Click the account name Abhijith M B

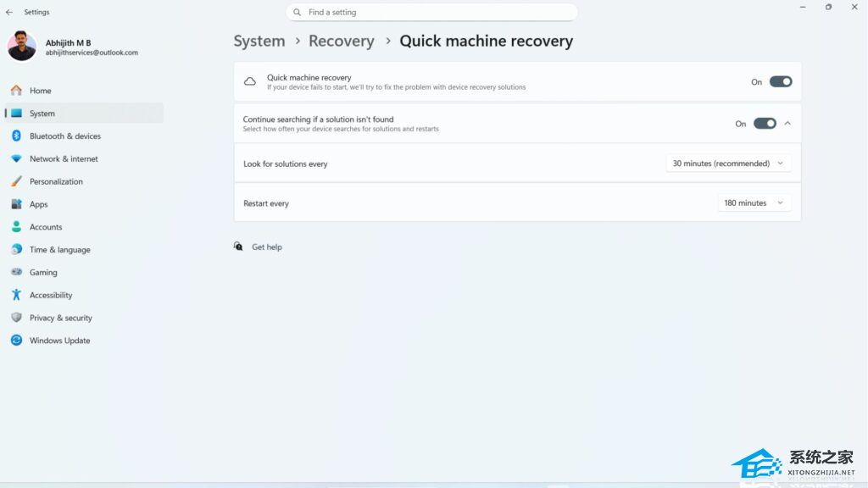point(68,42)
